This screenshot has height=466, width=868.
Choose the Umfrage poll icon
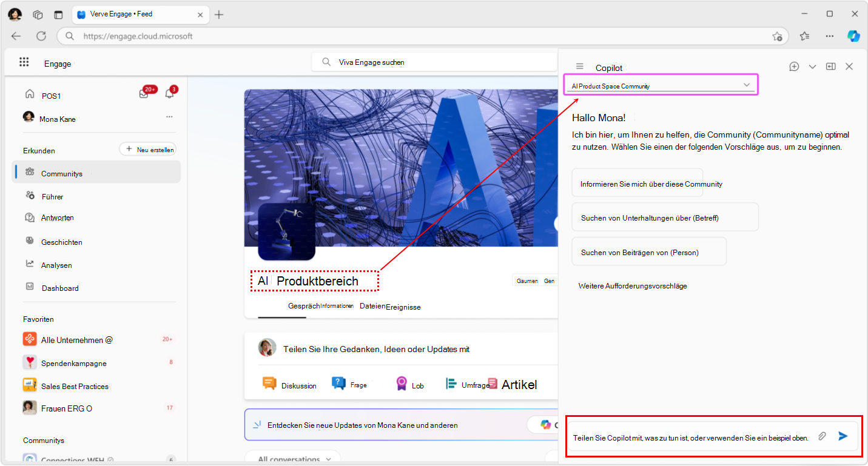[451, 384]
